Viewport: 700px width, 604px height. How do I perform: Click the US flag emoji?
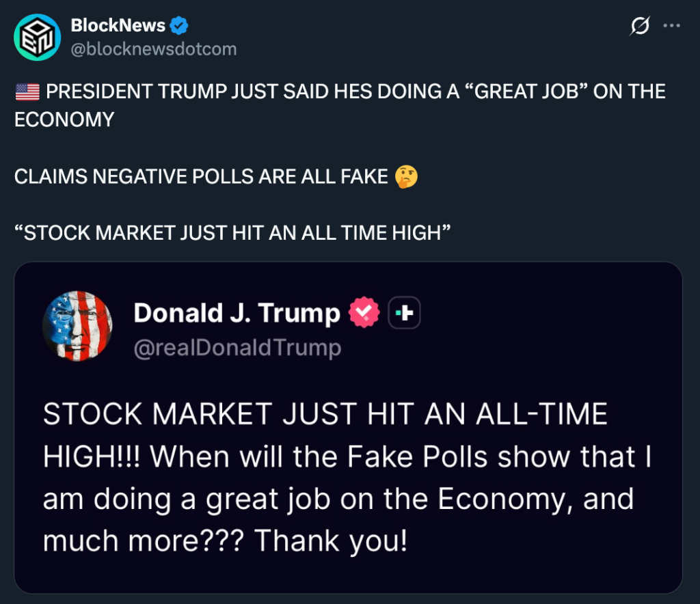27,92
